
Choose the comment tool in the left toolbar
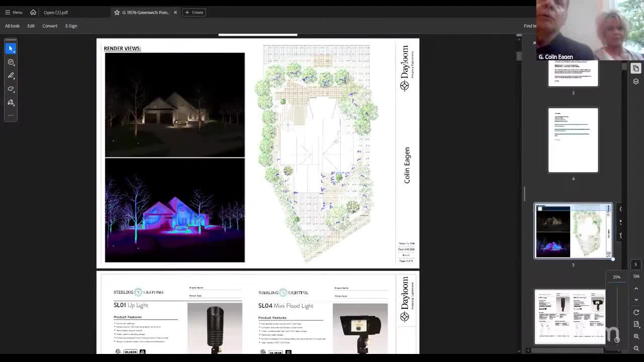(11, 62)
